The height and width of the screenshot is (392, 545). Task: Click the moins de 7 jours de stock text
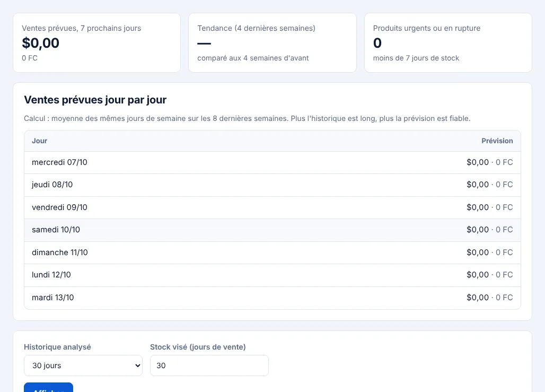click(x=416, y=58)
